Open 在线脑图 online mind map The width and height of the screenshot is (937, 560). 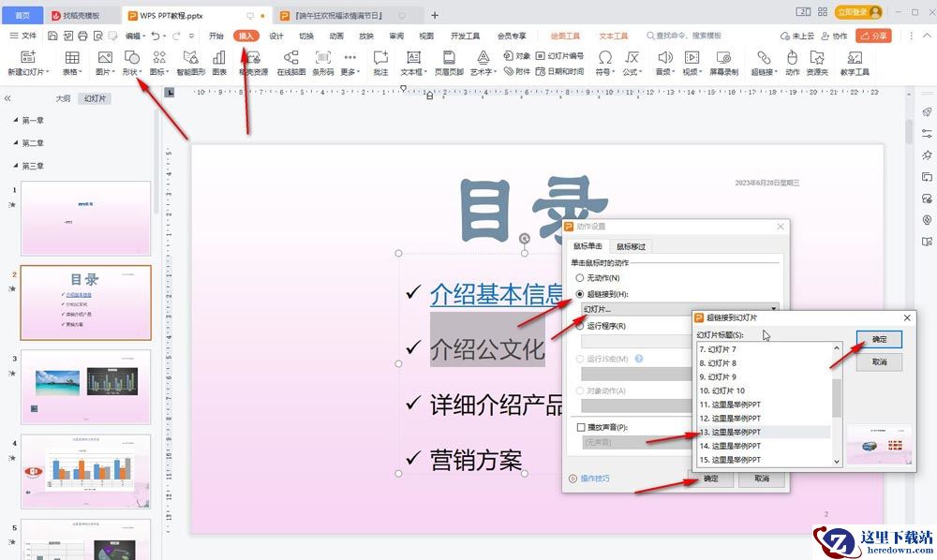click(291, 63)
